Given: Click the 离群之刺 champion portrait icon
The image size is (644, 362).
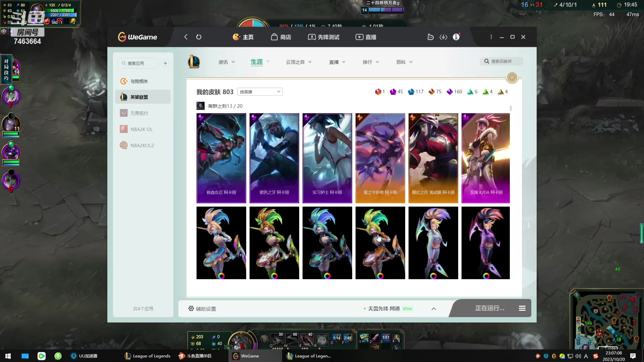Looking at the screenshot, I should point(201,106).
